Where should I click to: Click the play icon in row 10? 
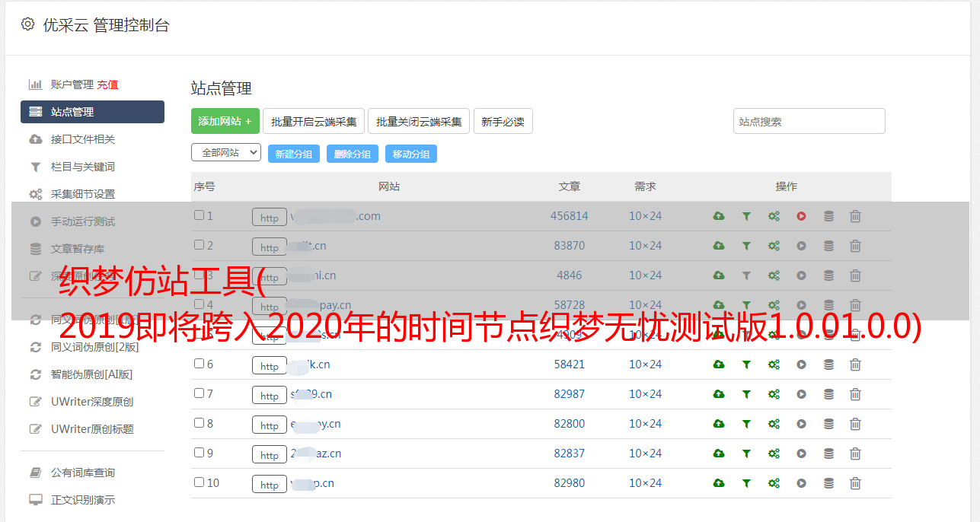click(801, 483)
